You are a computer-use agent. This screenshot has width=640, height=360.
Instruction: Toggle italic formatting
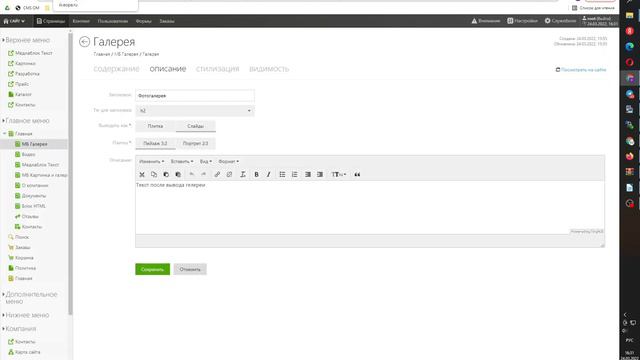click(x=269, y=175)
